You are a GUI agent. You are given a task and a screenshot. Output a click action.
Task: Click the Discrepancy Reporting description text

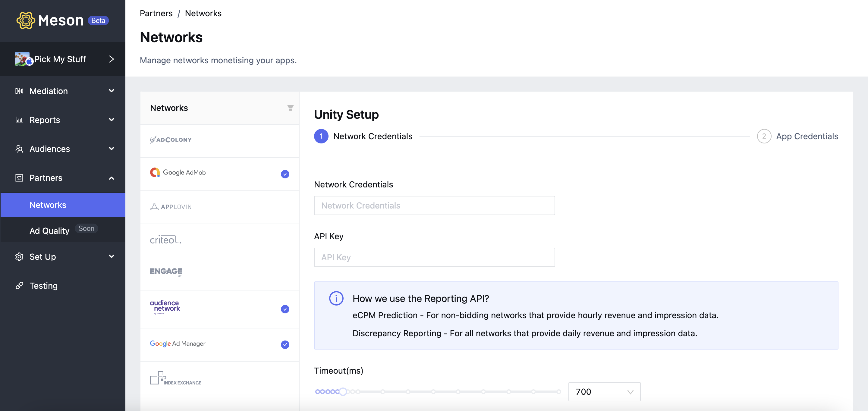click(525, 333)
